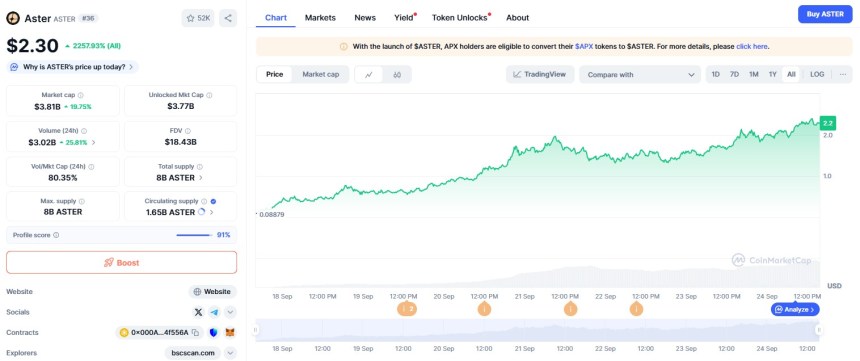The width and height of the screenshot is (860, 361).
Task: Click the info icon in the APX banner
Action: coord(344,47)
